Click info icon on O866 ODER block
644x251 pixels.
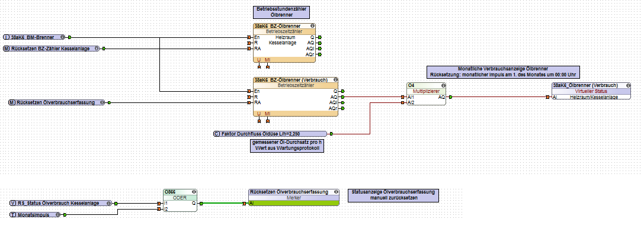point(194,192)
